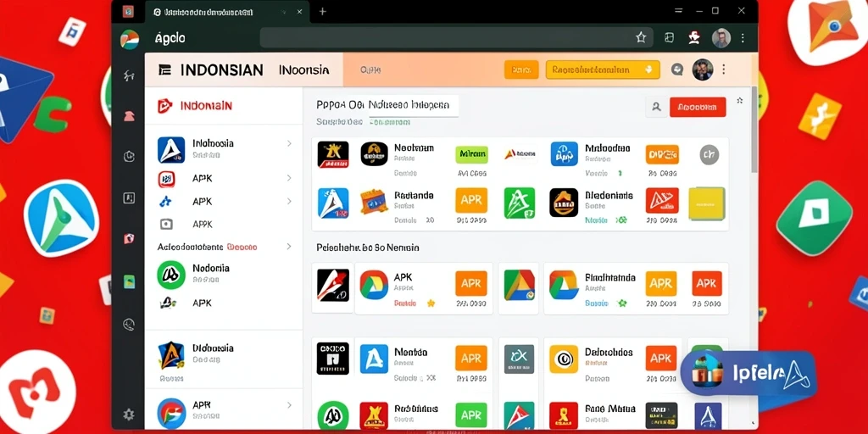Click the small orange button in page header
868x434 pixels.
(521, 70)
